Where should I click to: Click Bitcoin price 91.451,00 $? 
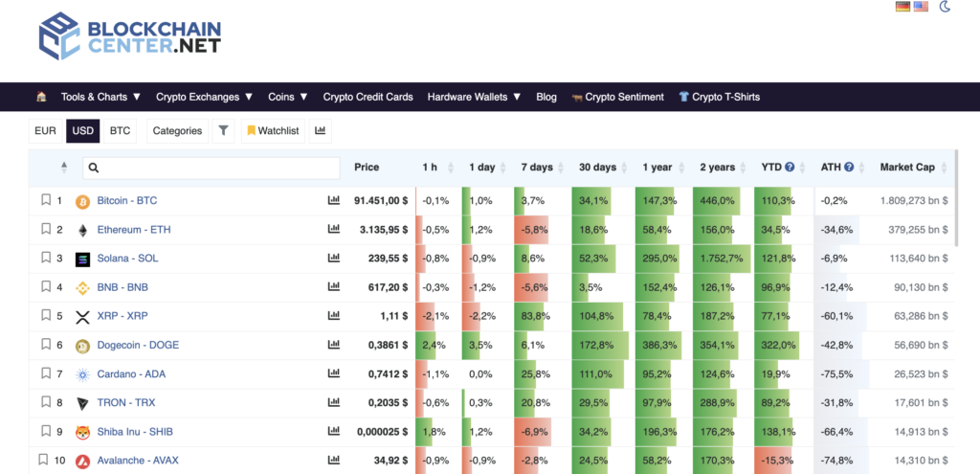click(x=381, y=201)
